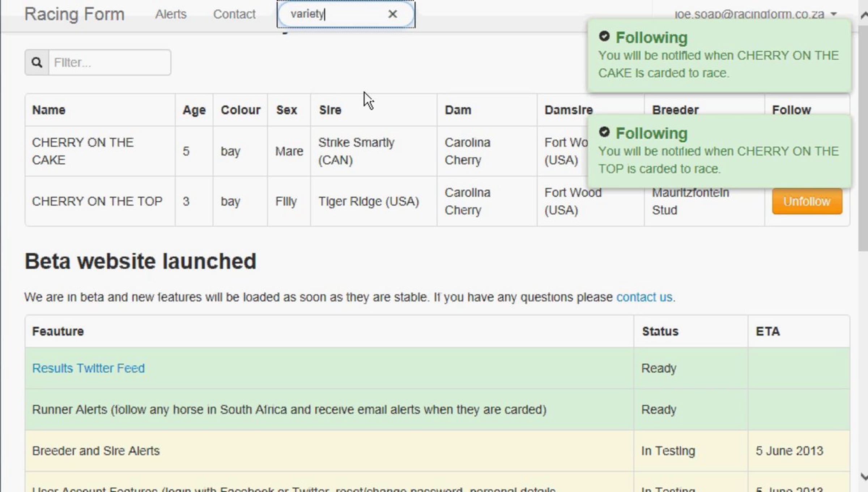This screenshot has height=492, width=868.
Task: Click the Age column header
Action: coord(194,110)
